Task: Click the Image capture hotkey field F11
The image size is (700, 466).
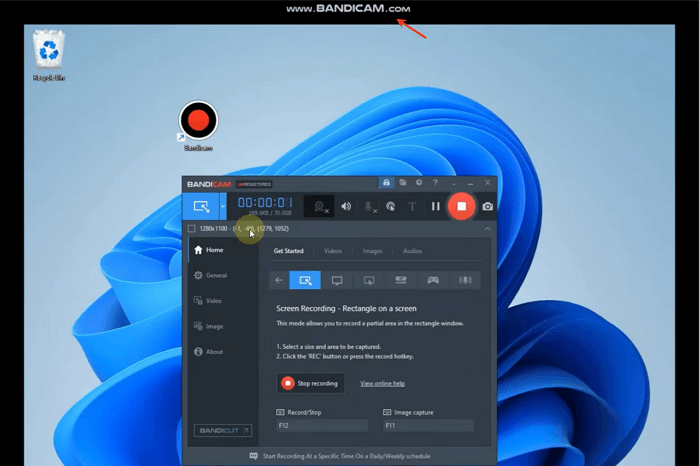Action: click(429, 425)
